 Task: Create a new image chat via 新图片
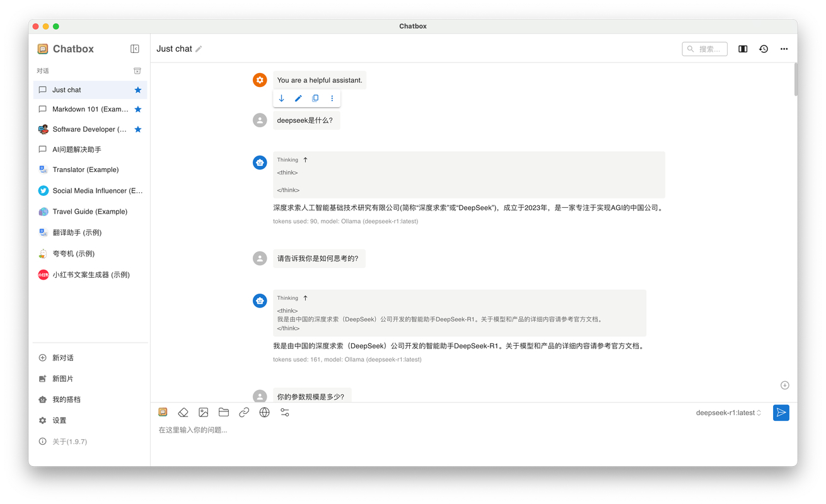point(90,379)
